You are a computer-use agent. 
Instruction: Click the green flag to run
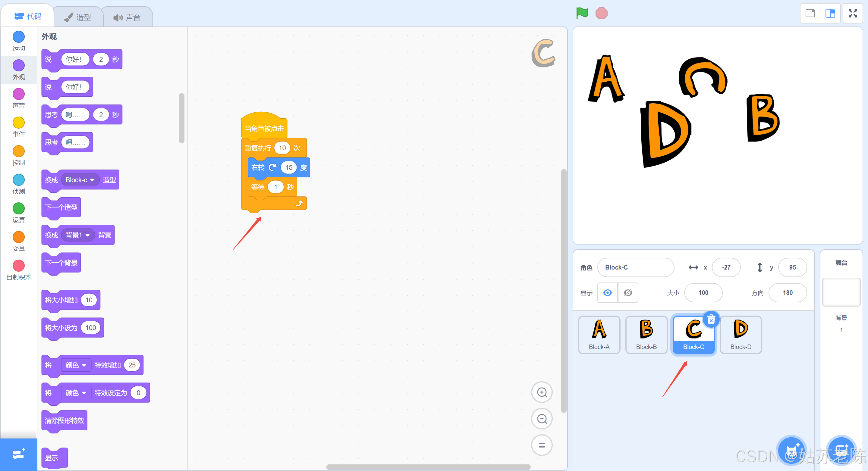582,14
